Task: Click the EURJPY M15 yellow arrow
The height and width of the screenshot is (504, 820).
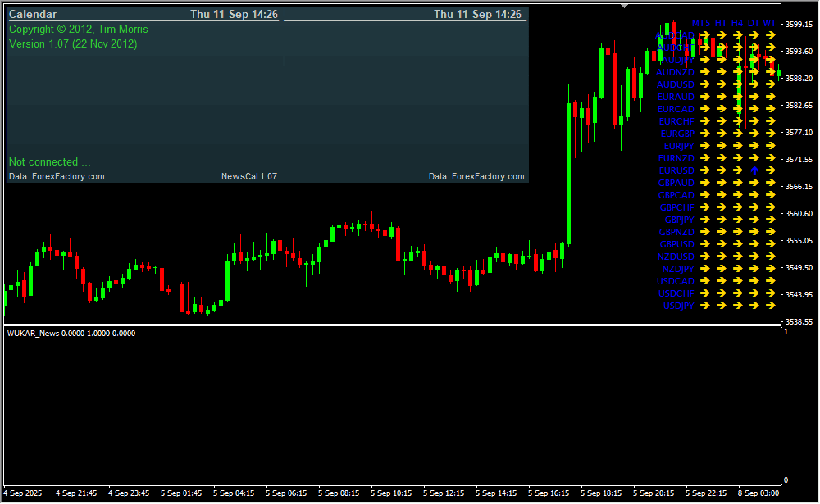Action: 704,146
